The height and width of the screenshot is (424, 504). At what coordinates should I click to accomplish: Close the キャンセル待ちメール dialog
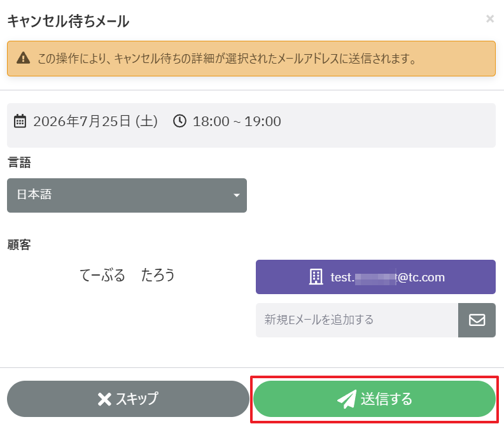[x=490, y=19]
